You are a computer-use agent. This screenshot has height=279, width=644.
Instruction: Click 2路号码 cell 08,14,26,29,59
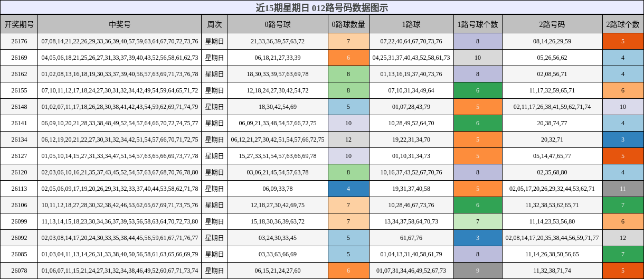(552, 41)
